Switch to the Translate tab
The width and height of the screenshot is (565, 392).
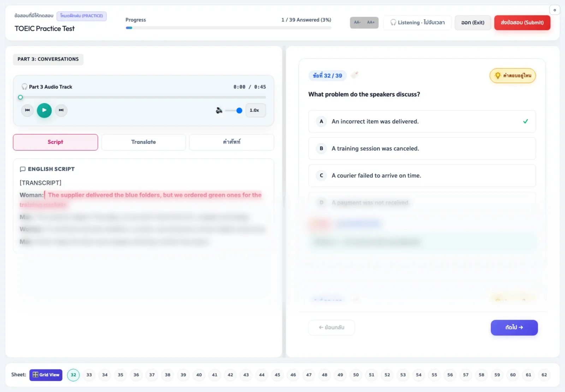[143, 142]
